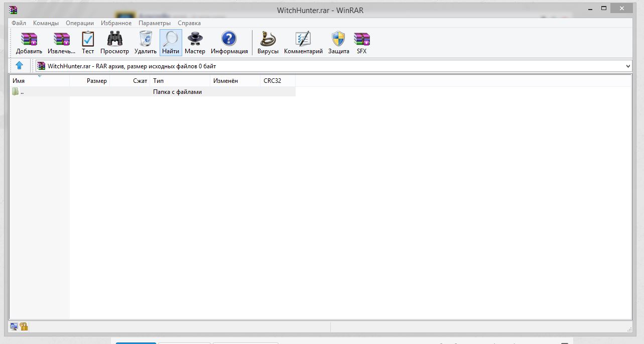Start the Вирусы virus scan tool
644x344 pixels.
click(268, 43)
